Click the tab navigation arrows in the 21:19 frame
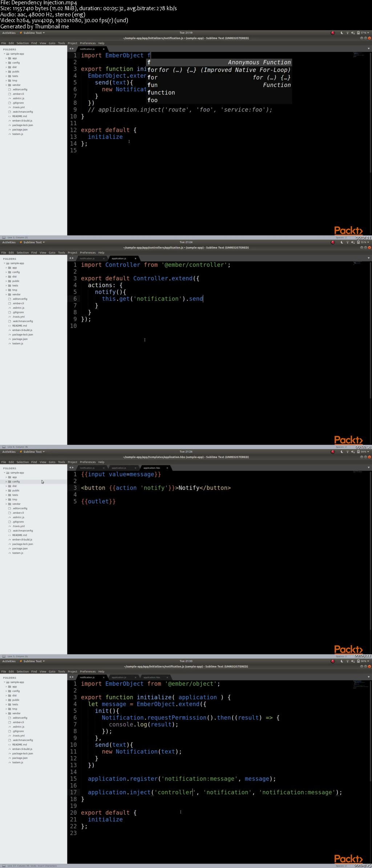Viewport: 372px width, 868px height. tap(72, 49)
